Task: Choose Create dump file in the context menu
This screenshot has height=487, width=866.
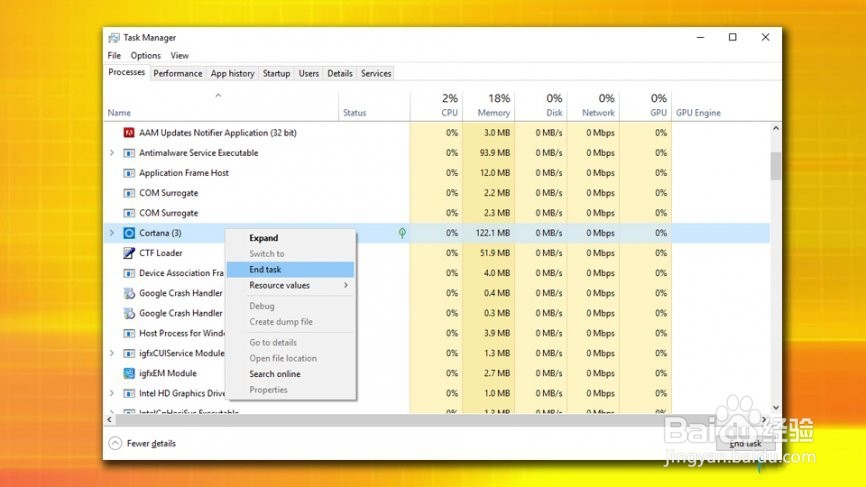Action: point(291,322)
